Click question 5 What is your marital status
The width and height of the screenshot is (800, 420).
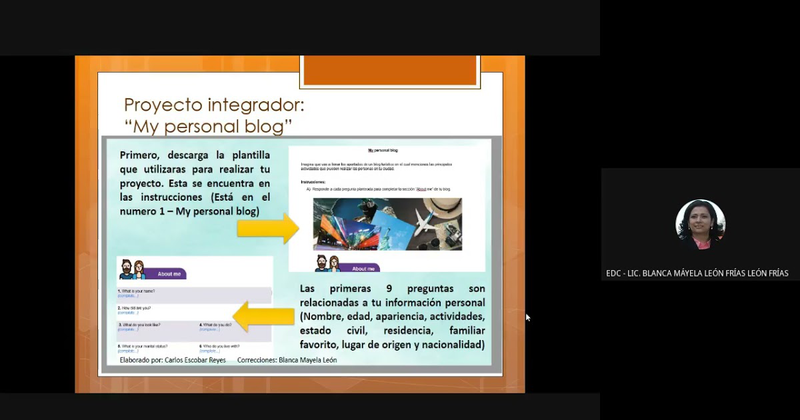coord(143,346)
